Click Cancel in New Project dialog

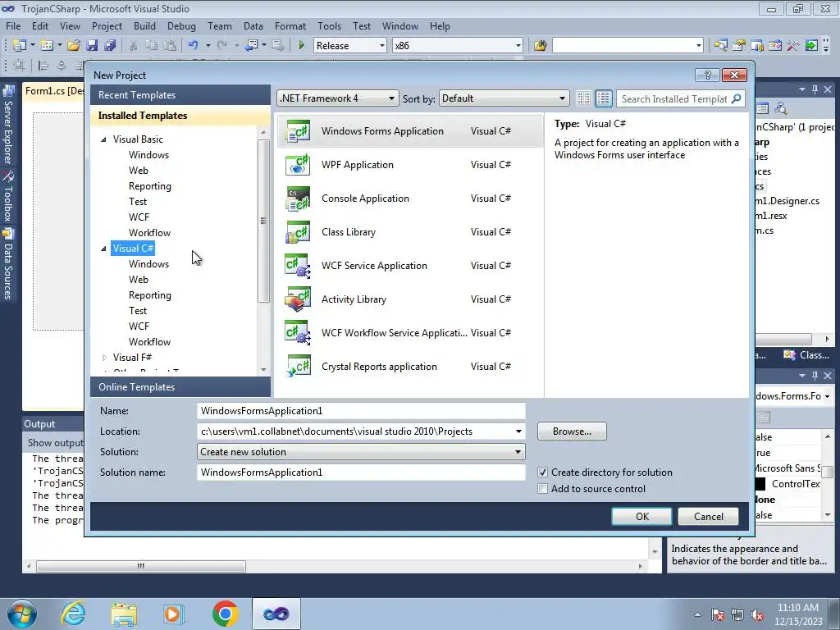[x=708, y=517]
